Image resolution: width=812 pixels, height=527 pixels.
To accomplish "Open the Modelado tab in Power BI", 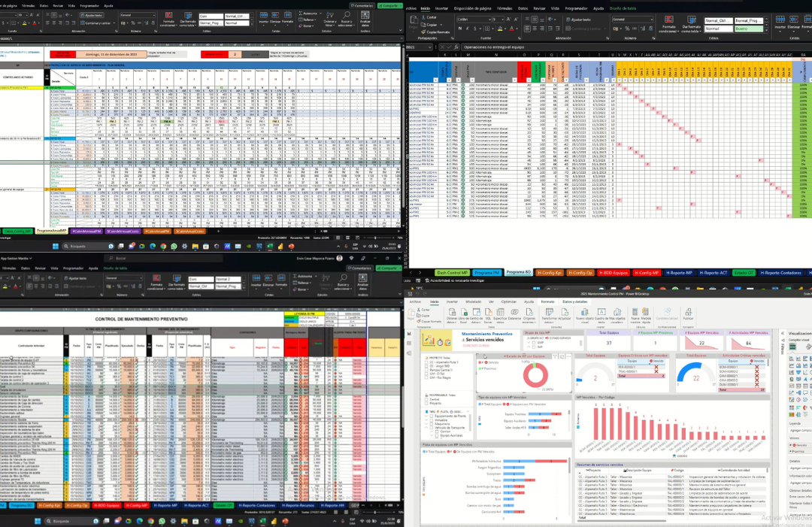I will (x=473, y=301).
